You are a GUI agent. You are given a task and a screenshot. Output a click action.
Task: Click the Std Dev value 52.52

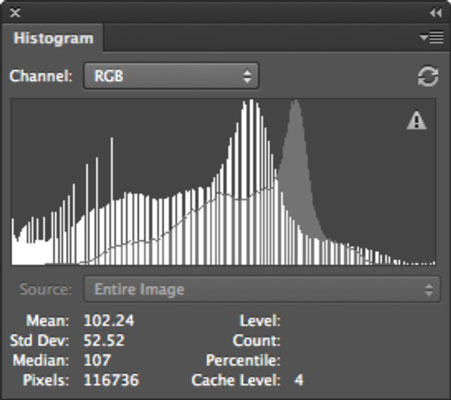(104, 340)
